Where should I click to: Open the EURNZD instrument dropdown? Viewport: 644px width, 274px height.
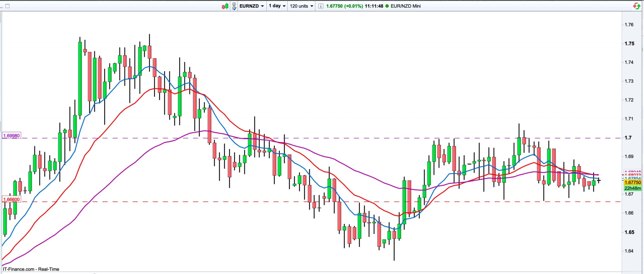[x=251, y=6]
